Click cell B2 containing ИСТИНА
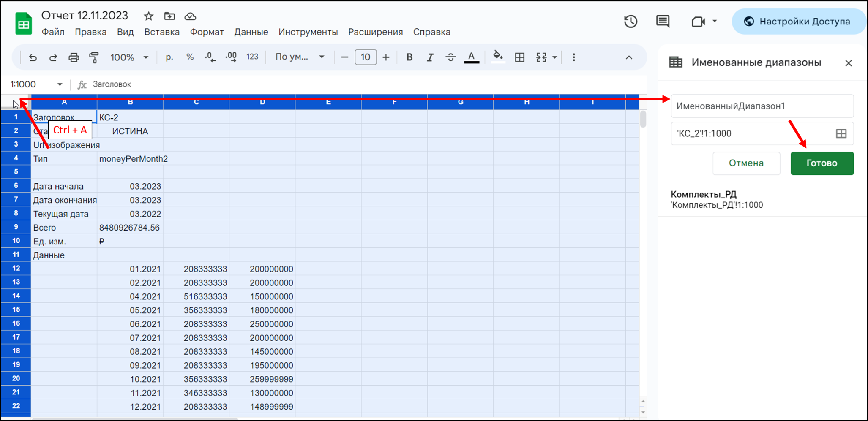Image resolution: width=868 pixels, height=421 pixels. (130, 131)
